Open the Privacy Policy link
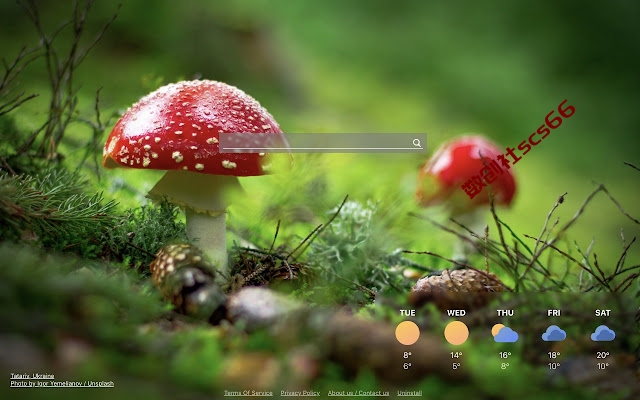Screen dimensions: 640x400 [300, 393]
